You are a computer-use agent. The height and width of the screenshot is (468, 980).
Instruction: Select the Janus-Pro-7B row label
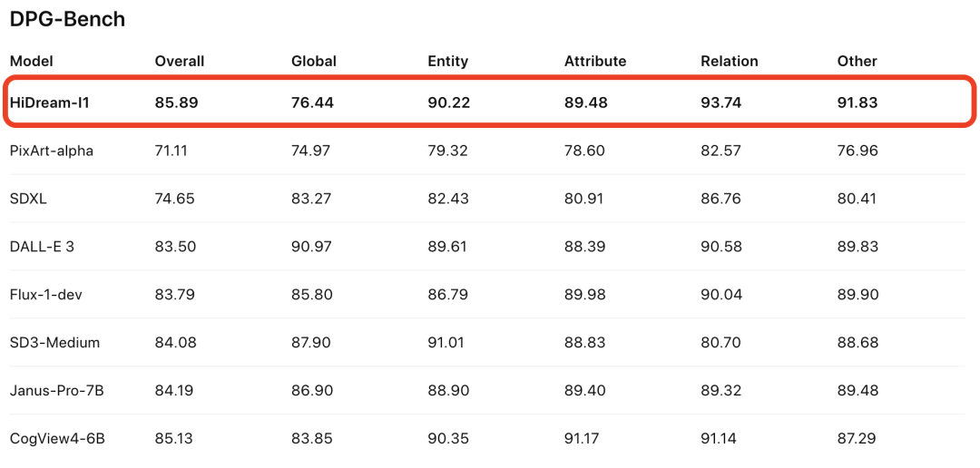coord(57,391)
